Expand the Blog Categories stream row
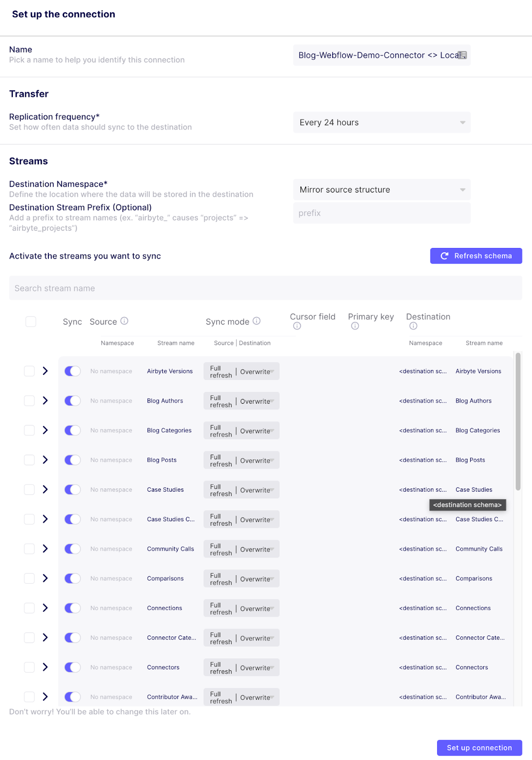The image size is (532, 760). (46, 430)
